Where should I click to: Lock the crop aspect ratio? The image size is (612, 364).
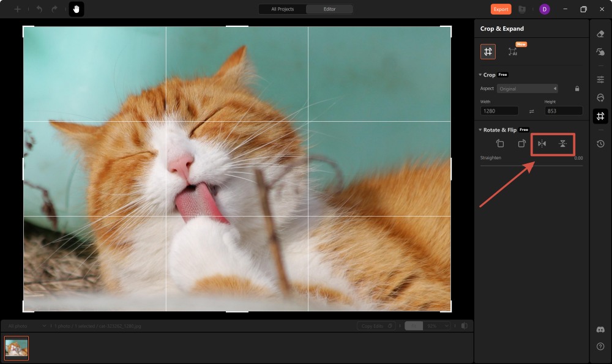click(577, 88)
